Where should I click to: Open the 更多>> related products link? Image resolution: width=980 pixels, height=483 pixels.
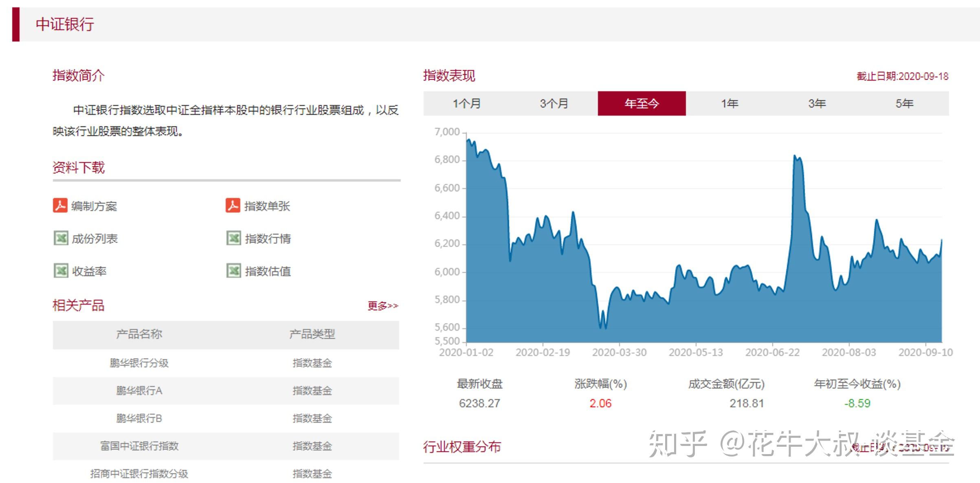(x=383, y=306)
